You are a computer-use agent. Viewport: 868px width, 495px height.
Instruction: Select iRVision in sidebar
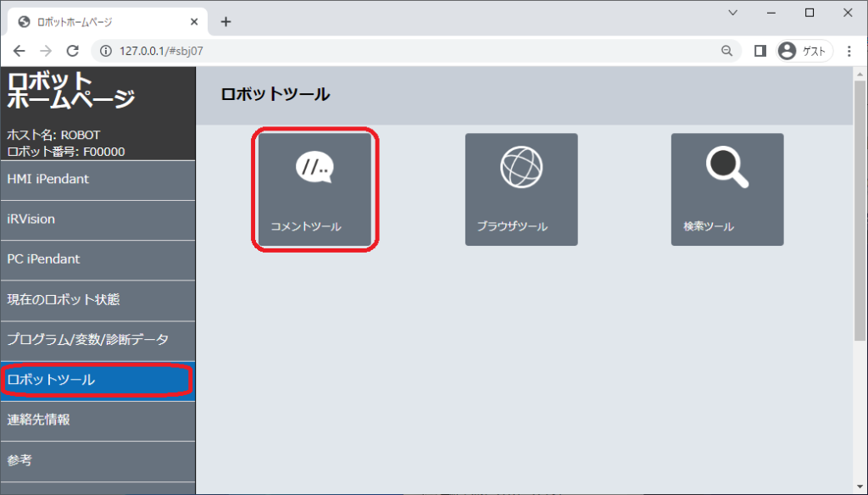97,220
